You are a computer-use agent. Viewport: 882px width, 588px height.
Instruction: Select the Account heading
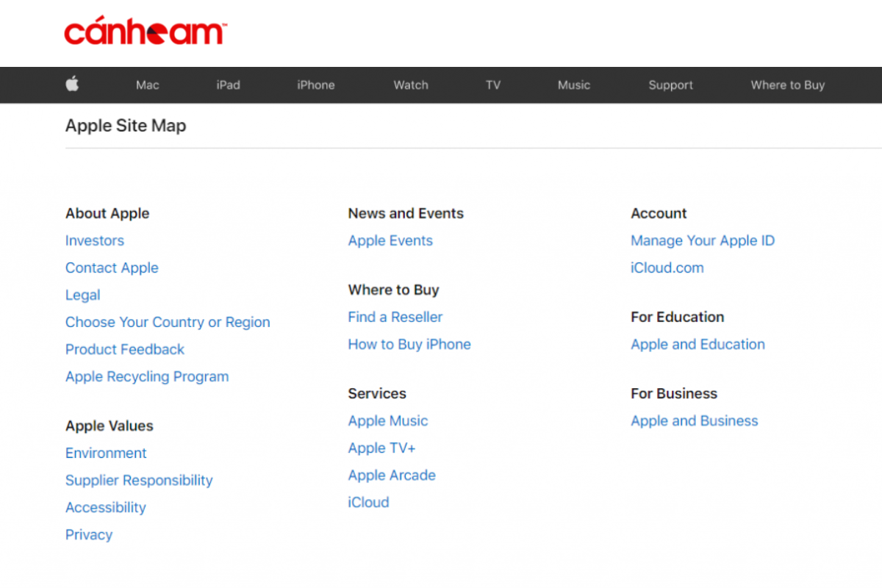tap(659, 213)
